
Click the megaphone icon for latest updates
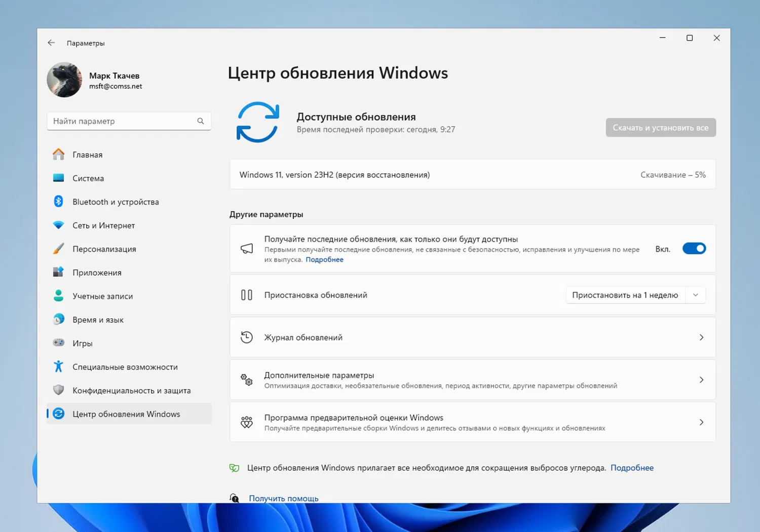247,249
